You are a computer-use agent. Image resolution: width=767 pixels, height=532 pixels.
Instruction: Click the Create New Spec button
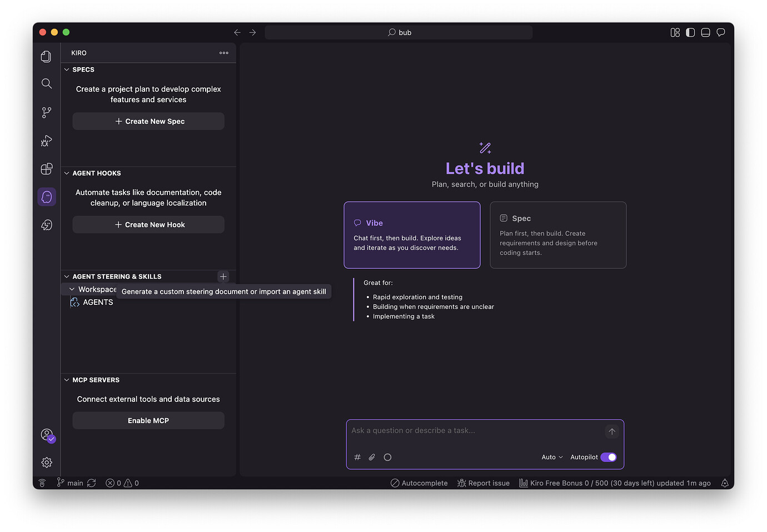click(148, 121)
